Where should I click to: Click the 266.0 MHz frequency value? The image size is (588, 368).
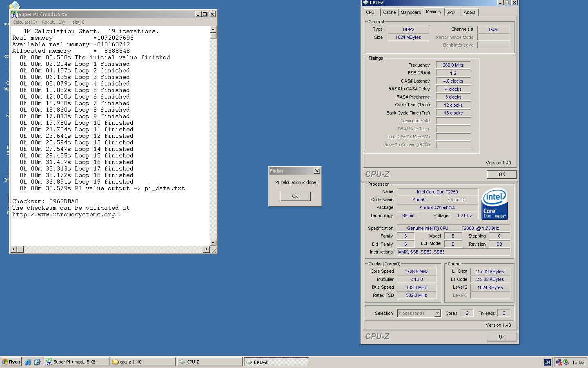pyautogui.click(x=453, y=65)
